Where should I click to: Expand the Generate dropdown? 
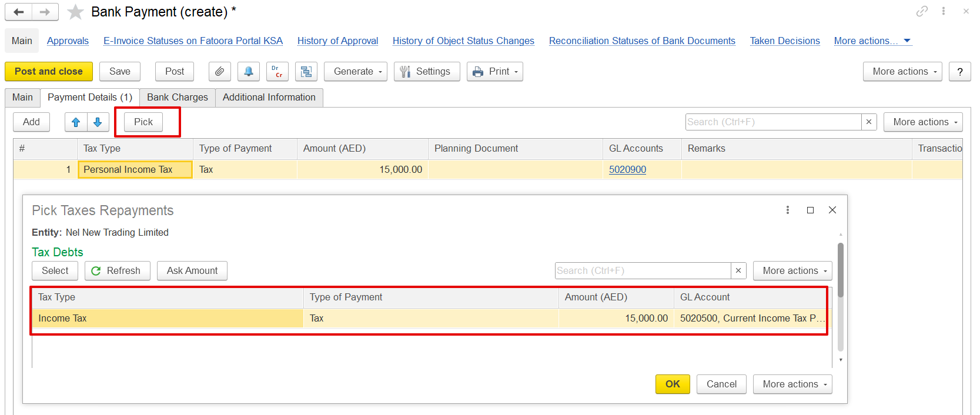[x=355, y=72]
